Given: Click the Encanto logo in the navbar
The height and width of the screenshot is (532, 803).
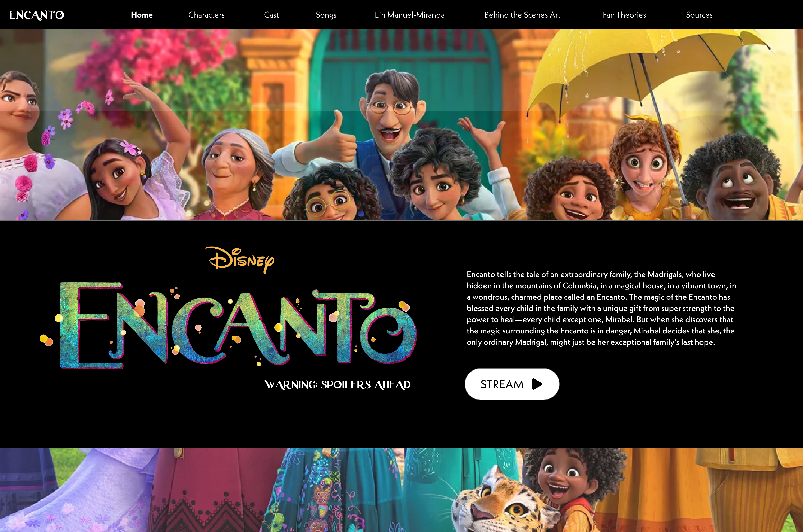Looking at the screenshot, I should (37, 15).
